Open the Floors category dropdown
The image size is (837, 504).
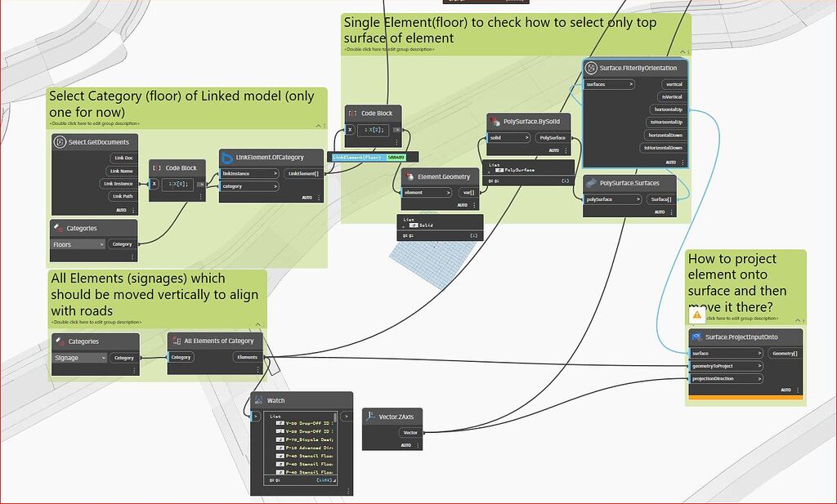pos(78,244)
